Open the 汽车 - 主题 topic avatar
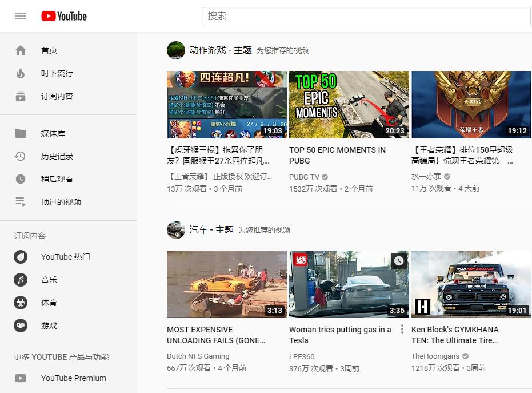The width and height of the screenshot is (532, 393). (176, 229)
